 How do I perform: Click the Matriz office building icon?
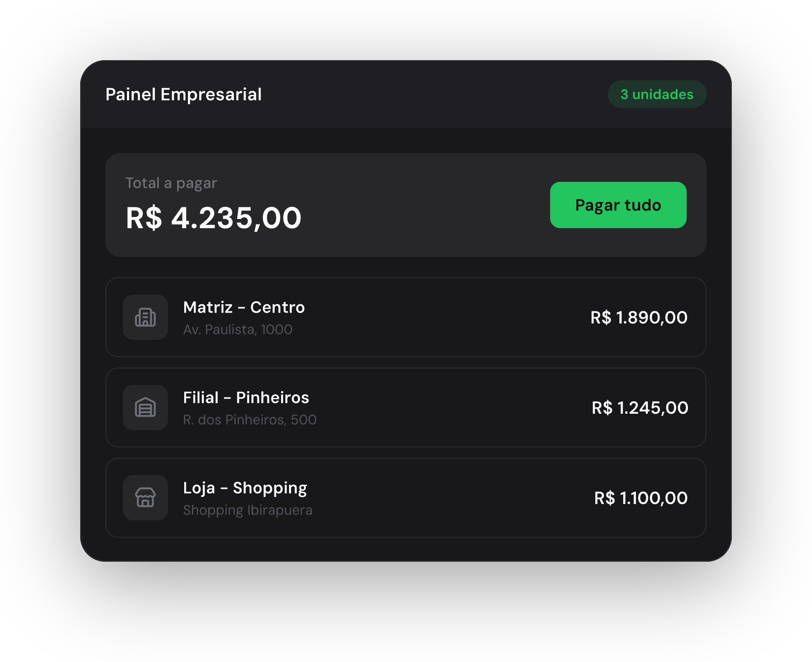145,317
